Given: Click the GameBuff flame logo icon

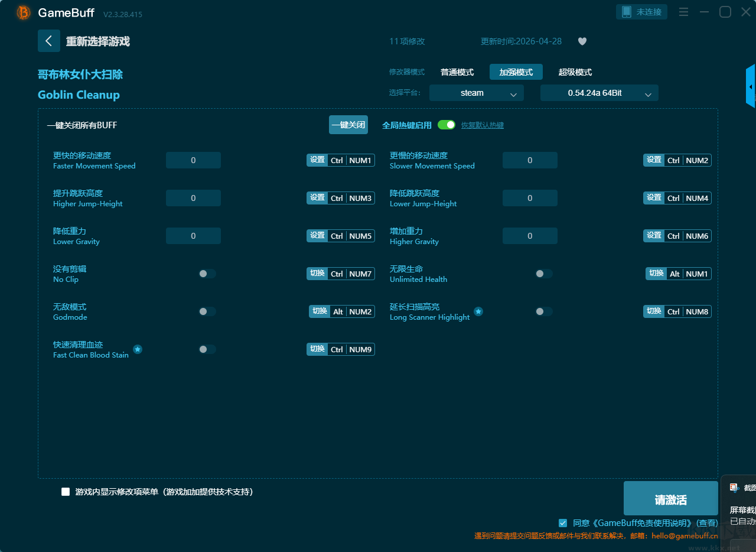Looking at the screenshot, I should [24, 12].
